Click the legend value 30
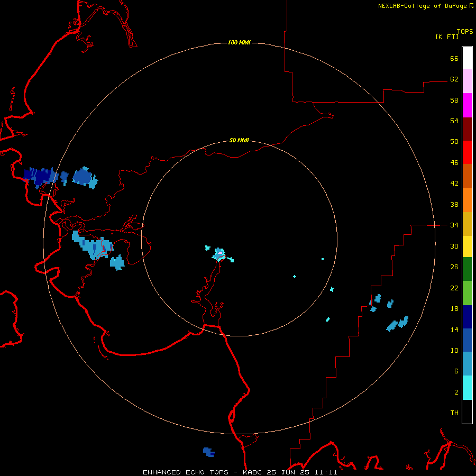The width and height of the screenshot is (476, 476). pyautogui.click(x=454, y=246)
